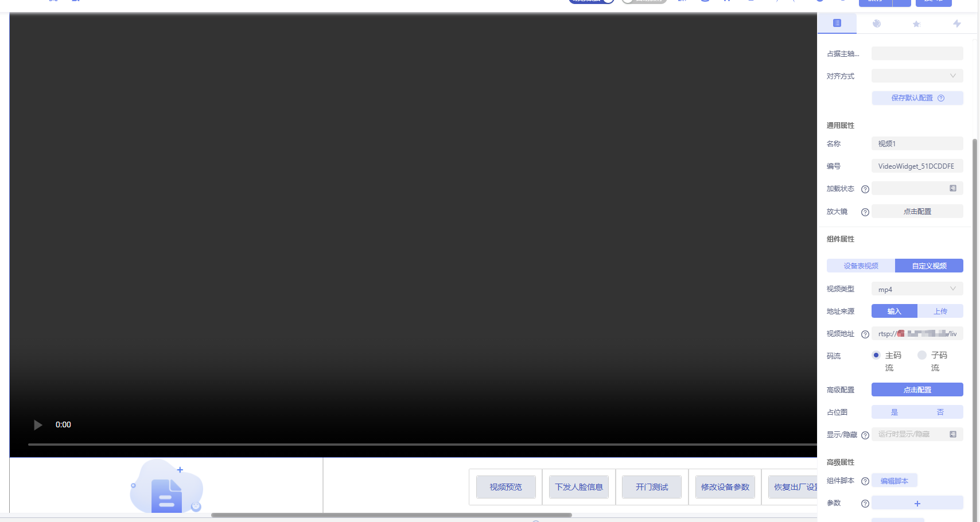The width and height of the screenshot is (980, 522).
Task: Click the 高级属性 section heading
Action: pyautogui.click(x=841, y=462)
